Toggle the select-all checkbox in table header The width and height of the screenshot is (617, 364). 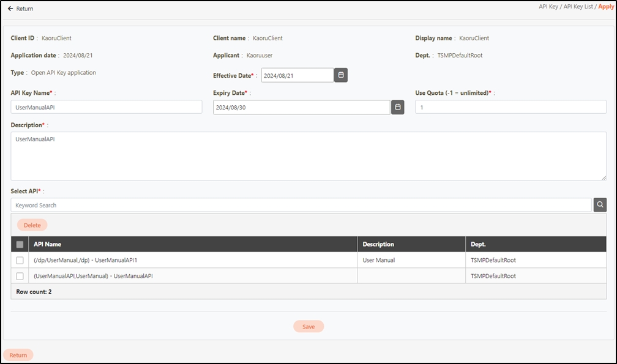20,244
